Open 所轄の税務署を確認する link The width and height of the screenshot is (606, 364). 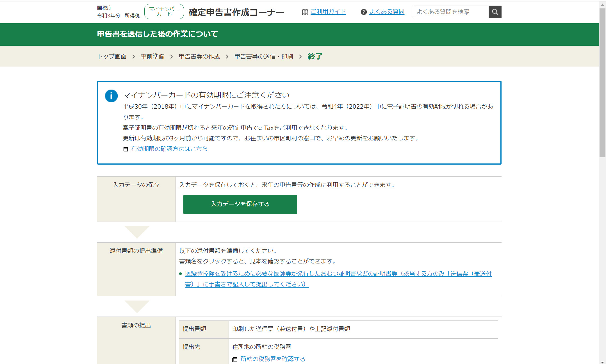point(273,359)
